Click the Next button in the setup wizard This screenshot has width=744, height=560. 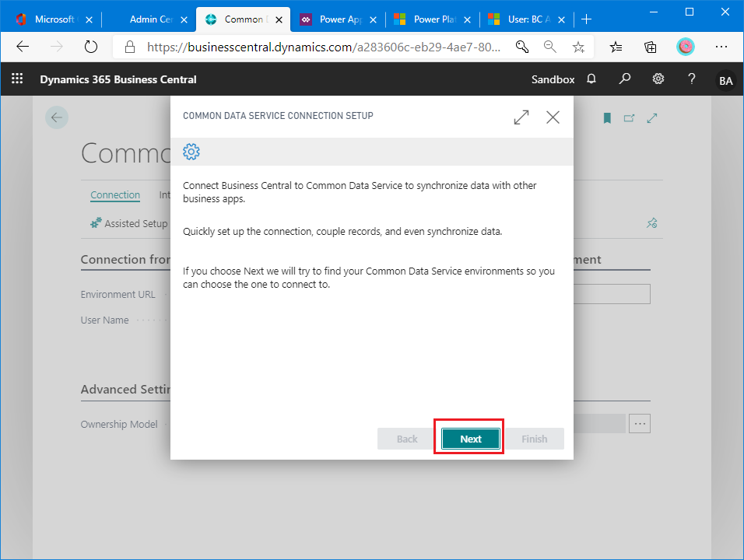(470, 439)
